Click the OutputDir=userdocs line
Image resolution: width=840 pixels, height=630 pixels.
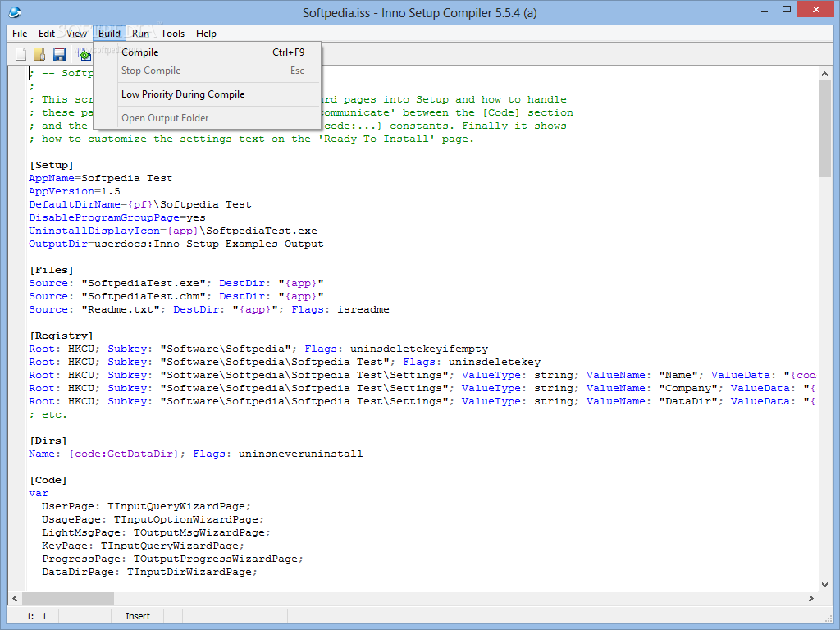(x=176, y=244)
